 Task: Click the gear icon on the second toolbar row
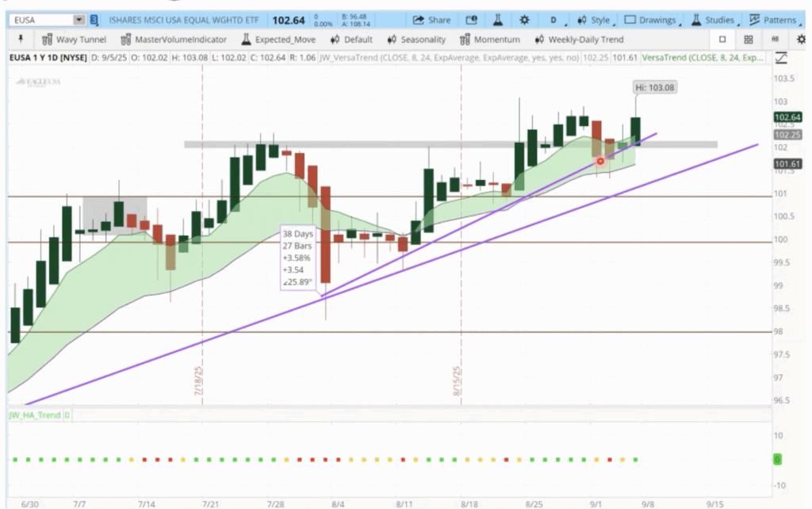coord(801,40)
